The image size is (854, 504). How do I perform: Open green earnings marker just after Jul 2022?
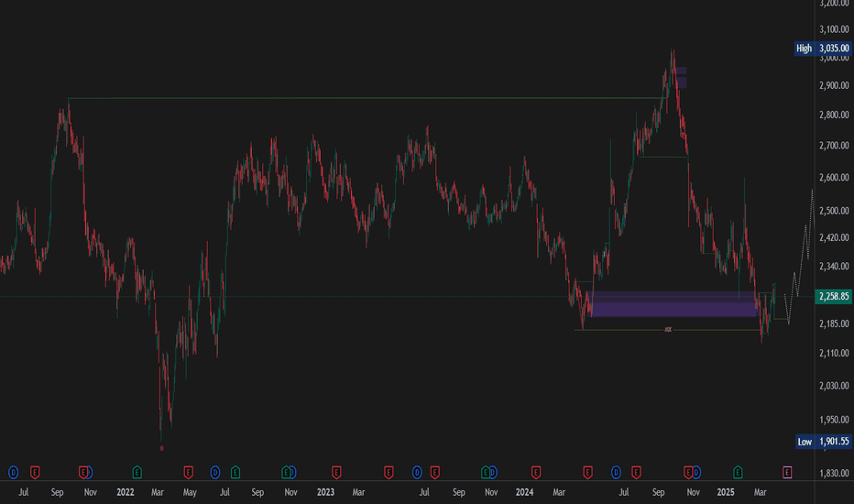tap(235, 473)
